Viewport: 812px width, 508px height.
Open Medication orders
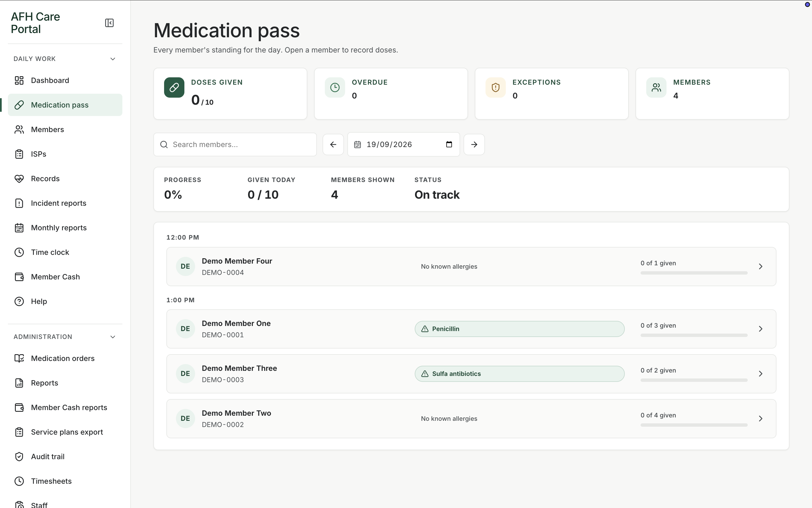[65, 358]
